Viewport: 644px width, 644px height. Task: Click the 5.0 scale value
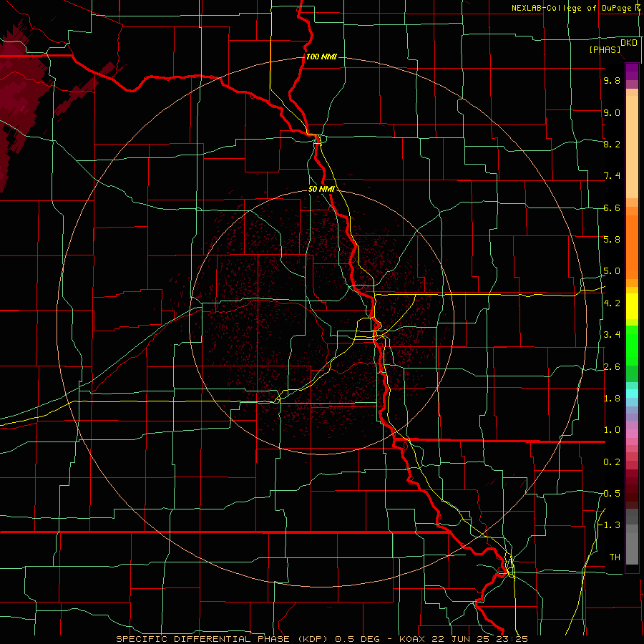pyautogui.click(x=612, y=271)
